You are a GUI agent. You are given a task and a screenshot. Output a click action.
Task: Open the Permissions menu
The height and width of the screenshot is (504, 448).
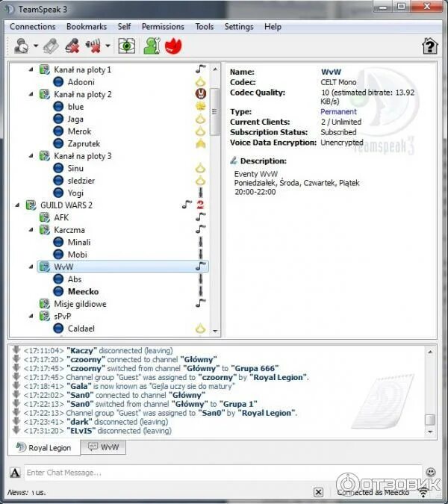(x=163, y=27)
